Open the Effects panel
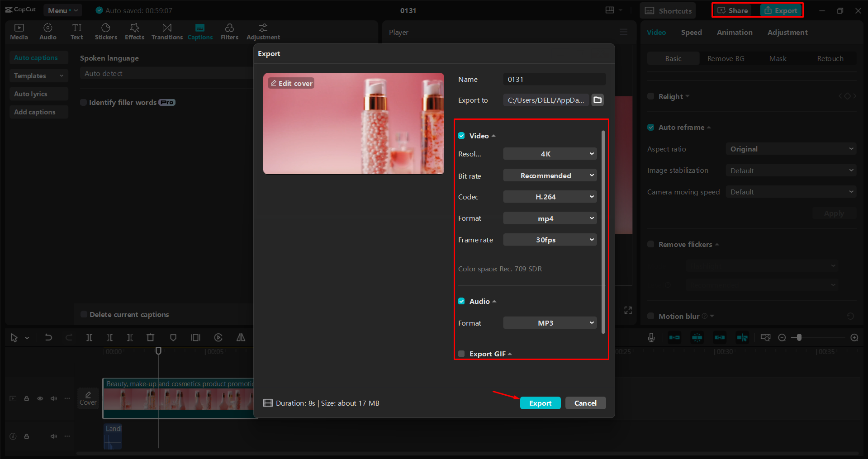Viewport: 868px width, 459px height. (x=134, y=32)
